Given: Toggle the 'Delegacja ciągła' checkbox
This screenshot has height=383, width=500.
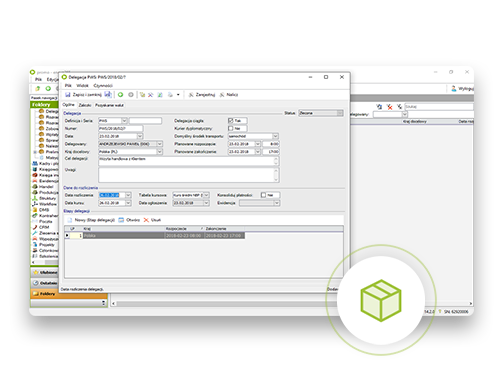Looking at the screenshot, I should [231, 121].
